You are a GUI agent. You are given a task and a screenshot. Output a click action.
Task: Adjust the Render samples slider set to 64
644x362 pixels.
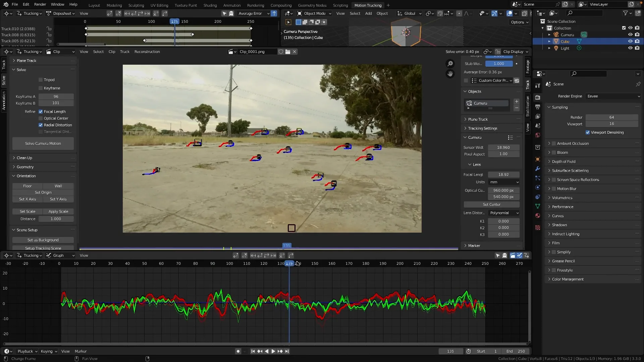coord(611,117)
